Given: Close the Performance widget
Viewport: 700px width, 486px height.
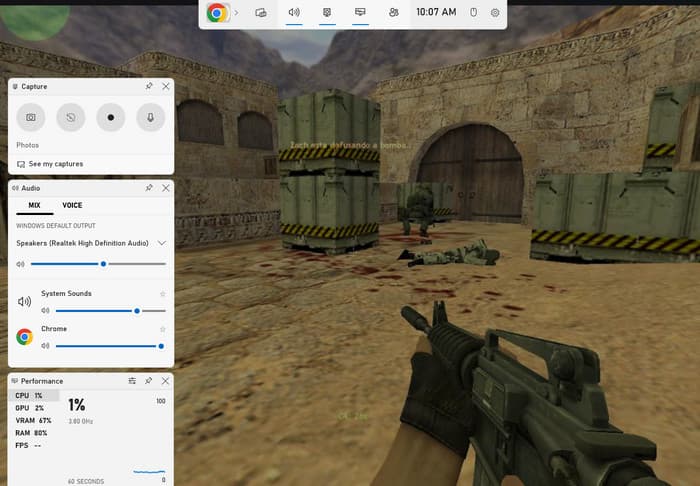Looking at the screenshot, I should point(166,381).
